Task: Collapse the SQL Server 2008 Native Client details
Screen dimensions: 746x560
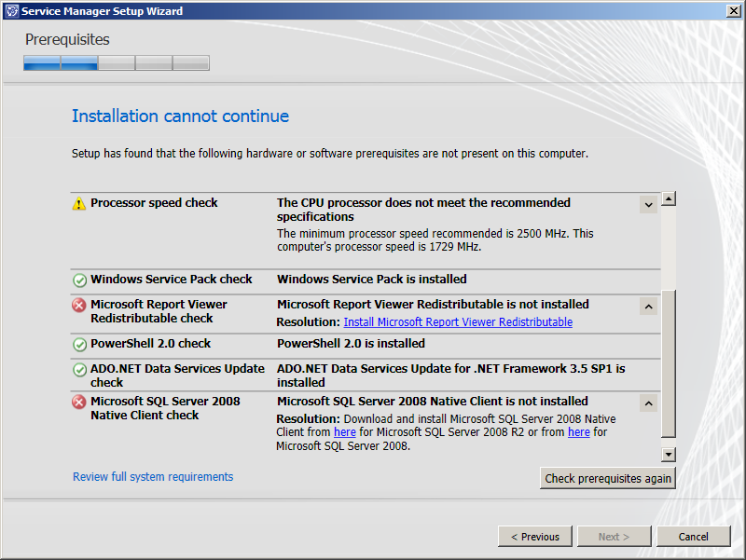Action: pyautogui.click(x=648, y=403)
